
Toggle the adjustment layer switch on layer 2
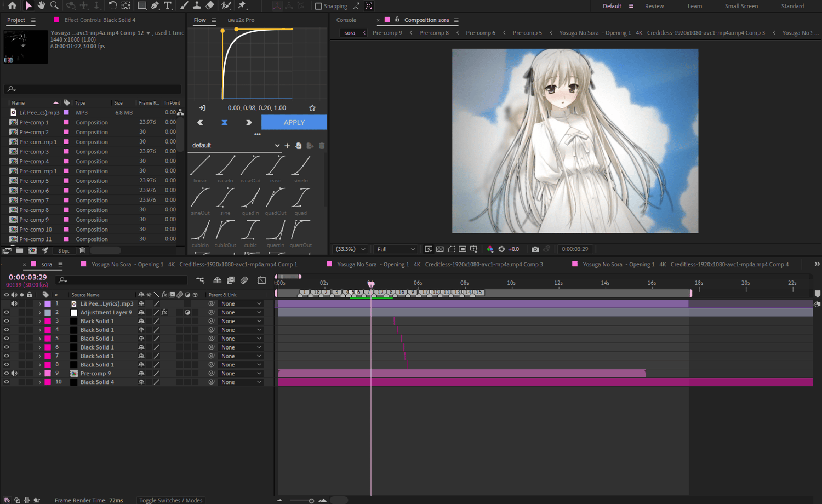coord(187,312)
